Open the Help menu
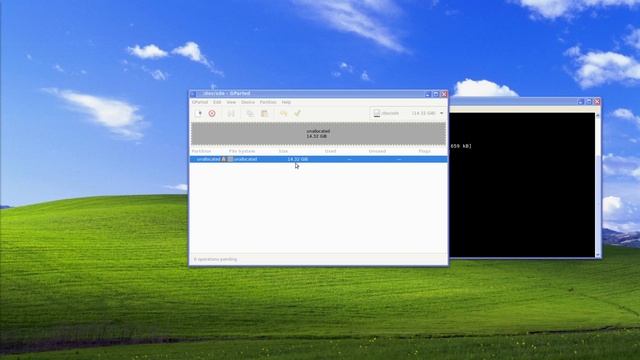The height and width of the screenshot is (360, 640). 286,102
